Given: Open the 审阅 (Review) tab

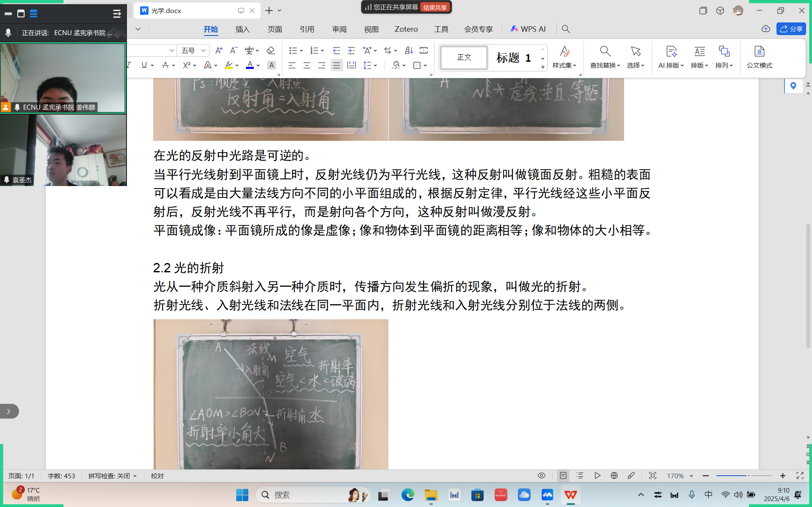Looking at the screenshot, I should click(339, 29).
